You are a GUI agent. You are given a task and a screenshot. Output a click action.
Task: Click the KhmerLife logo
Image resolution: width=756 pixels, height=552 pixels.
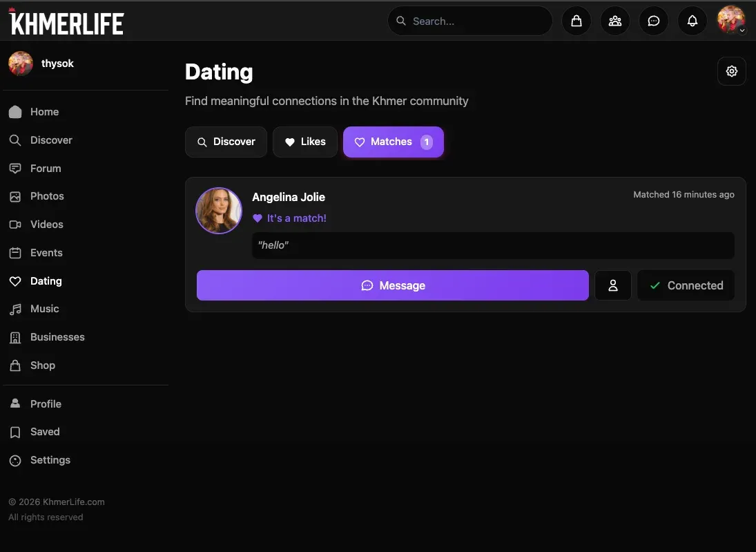tap(66, 22)
